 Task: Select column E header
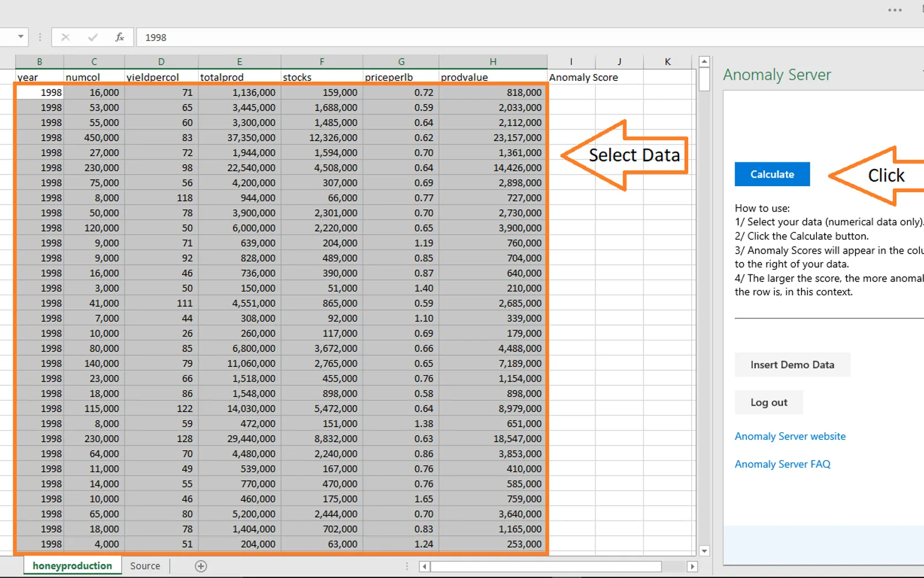(x=240, y=62)
